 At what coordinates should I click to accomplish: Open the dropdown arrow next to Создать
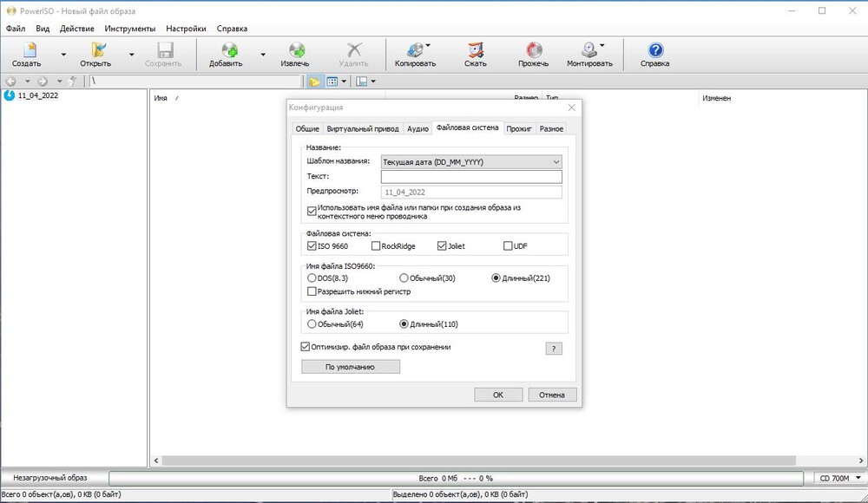(63, 54)
